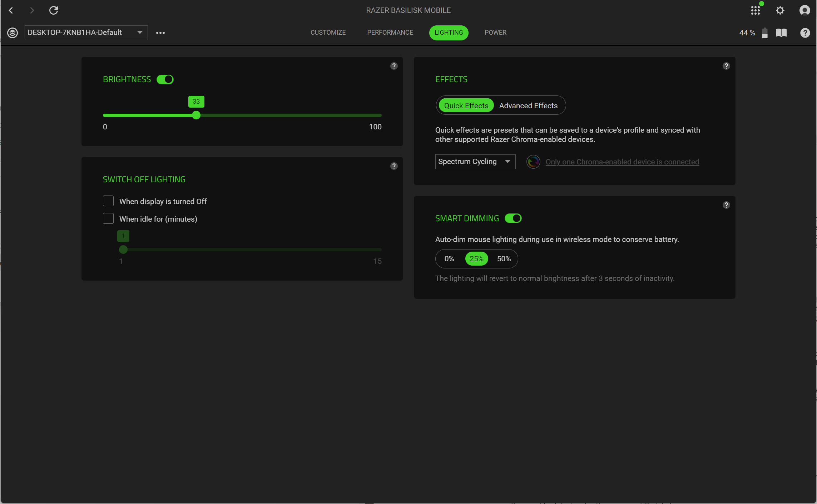This screenshot has width=817, height=504.
Task: Open the Razer modules grid icon
Action: coord(755,10)
